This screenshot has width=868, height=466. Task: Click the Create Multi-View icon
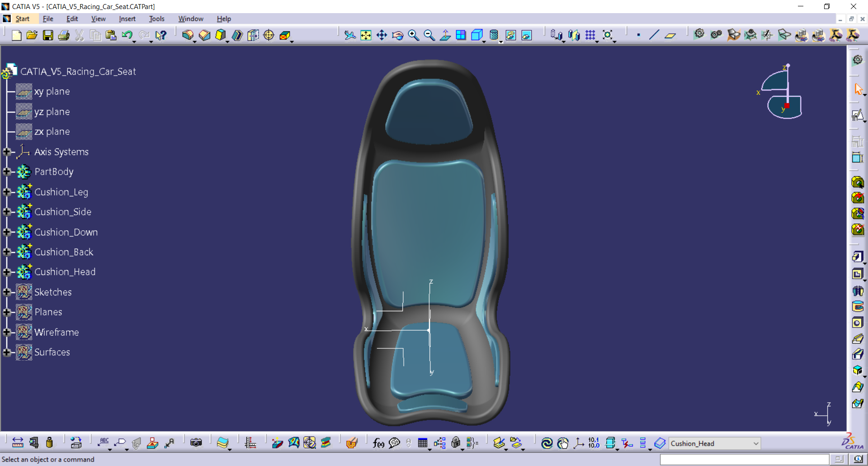[x=461, y=35]
